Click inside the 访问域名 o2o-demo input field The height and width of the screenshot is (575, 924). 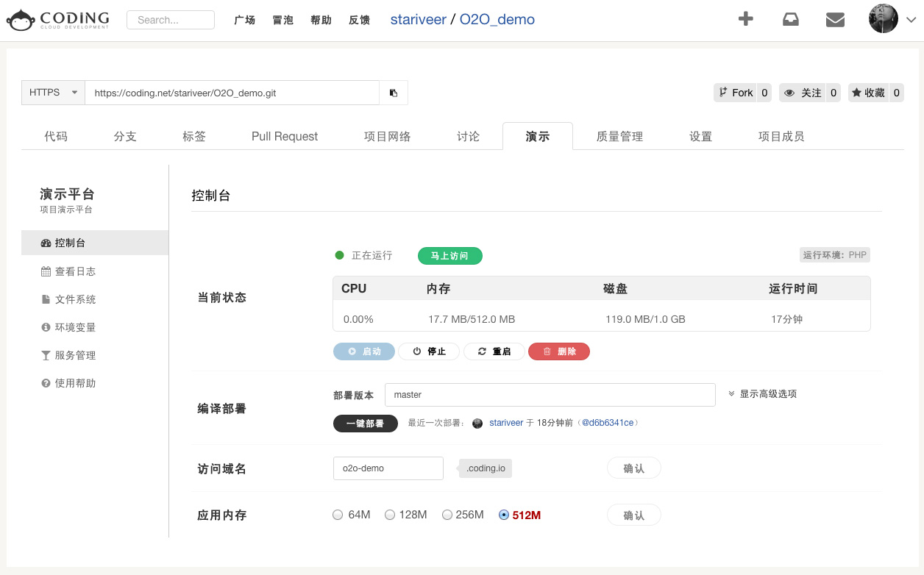[x=388, y=468]
